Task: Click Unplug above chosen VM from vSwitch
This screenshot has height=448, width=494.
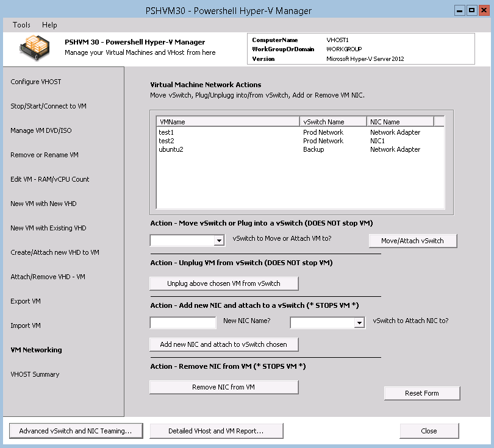Action: coord(224,283)
